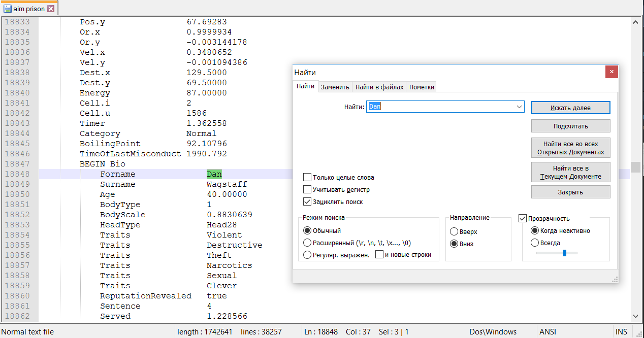Click the 'Ln : 18848' status entry
This screenshot has height=338, width=644.
click(x=320, y=332)
